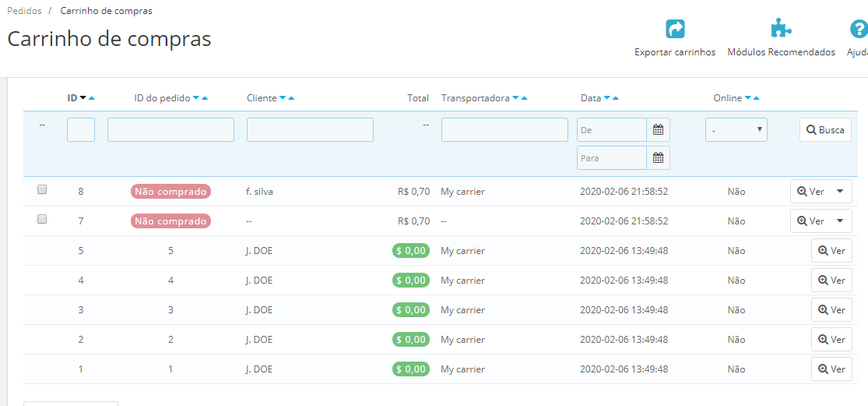868x406 pixels.
Task: Expand actions arrow for cart 8
Action: pos(840,191)
